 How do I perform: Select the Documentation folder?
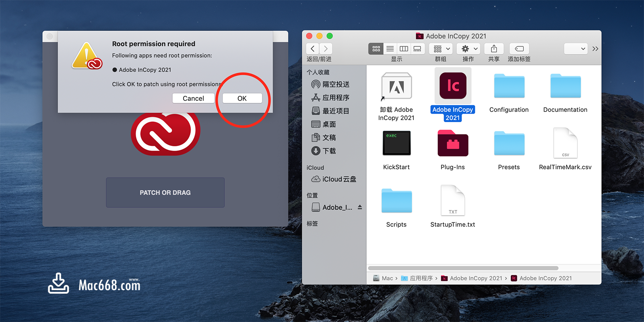click(x=566, y=86)
